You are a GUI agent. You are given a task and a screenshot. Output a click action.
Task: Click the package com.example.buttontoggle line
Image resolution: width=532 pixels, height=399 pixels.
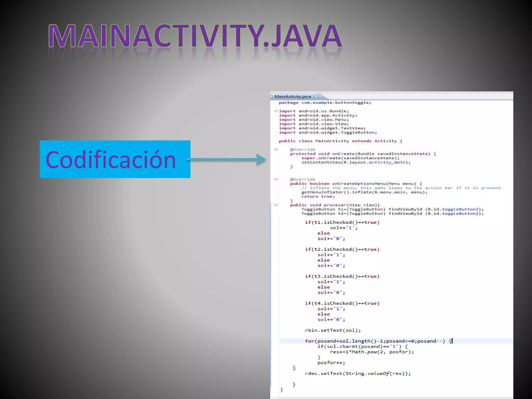pos(325,103)
